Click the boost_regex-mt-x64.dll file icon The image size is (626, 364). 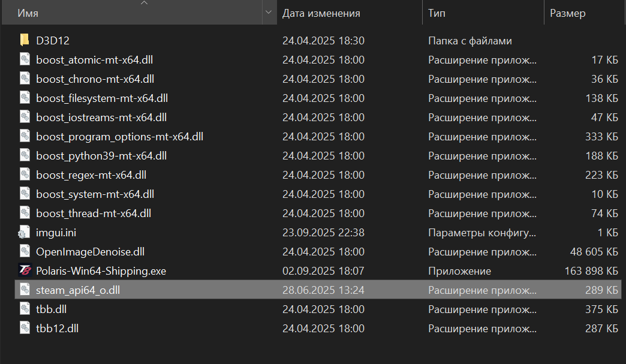(24, 175)
